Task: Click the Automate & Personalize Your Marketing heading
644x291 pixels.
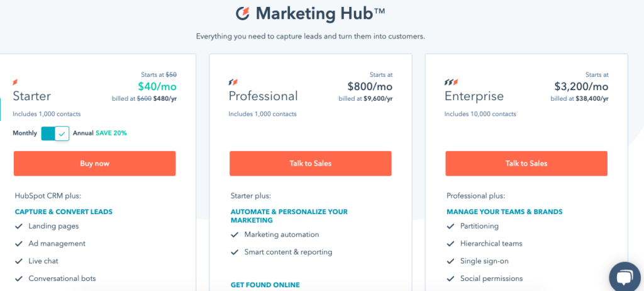Action: (x=289, y=216)
